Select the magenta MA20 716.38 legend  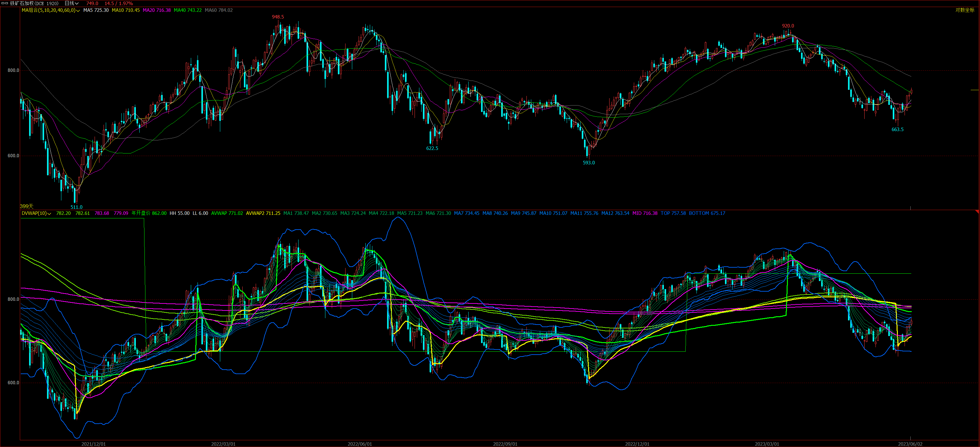click(157, 10)
